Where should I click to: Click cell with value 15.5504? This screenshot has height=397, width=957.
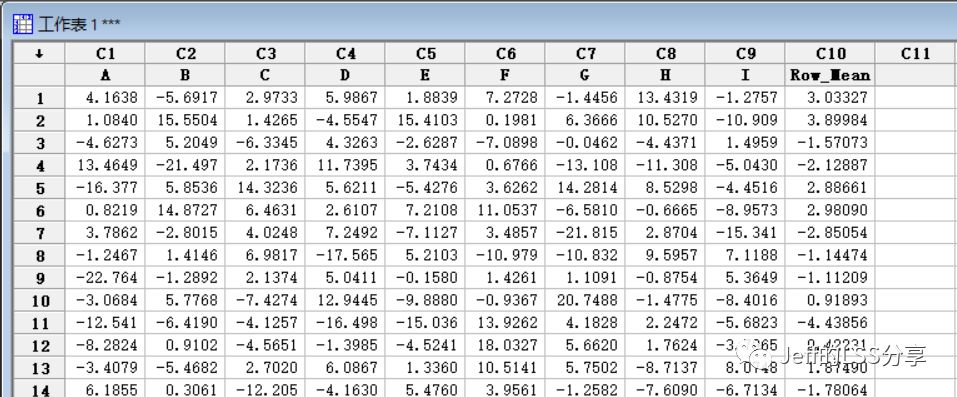[185, 120]
